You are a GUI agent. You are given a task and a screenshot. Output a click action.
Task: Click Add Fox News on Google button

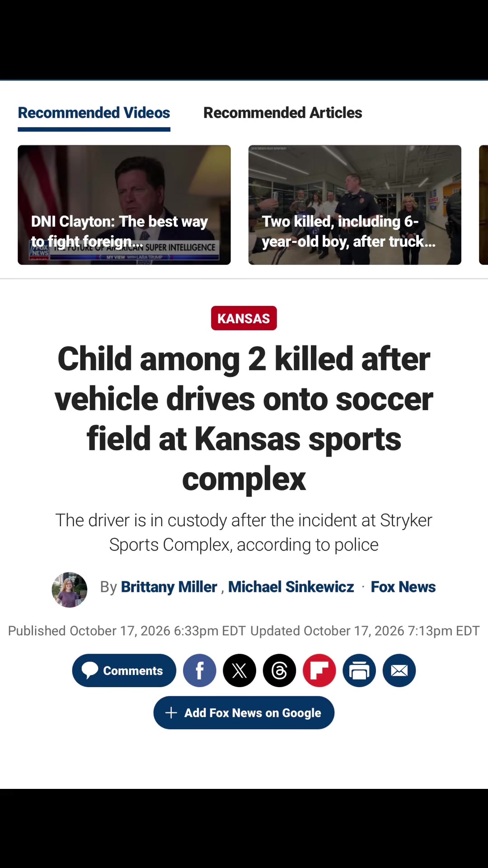click(x=244, y=712)
